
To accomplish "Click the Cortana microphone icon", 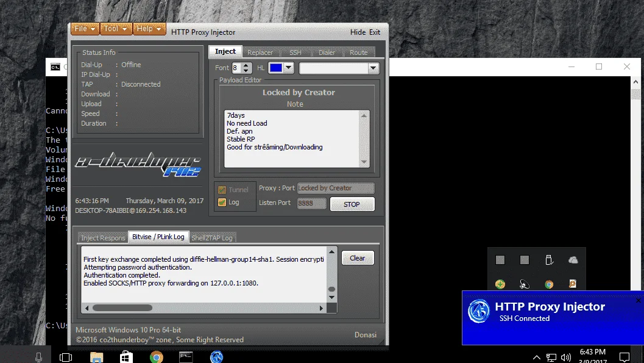I will (x=38, y=358).
